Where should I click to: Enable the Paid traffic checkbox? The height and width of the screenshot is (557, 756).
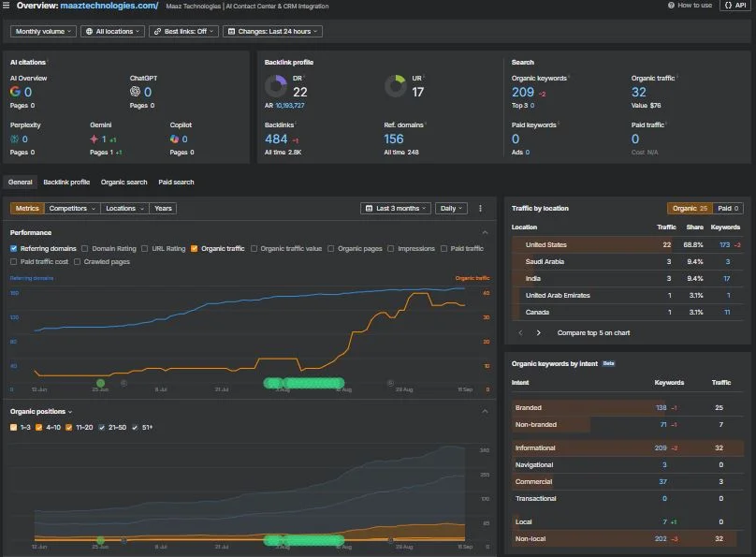(x=443, y=248)
